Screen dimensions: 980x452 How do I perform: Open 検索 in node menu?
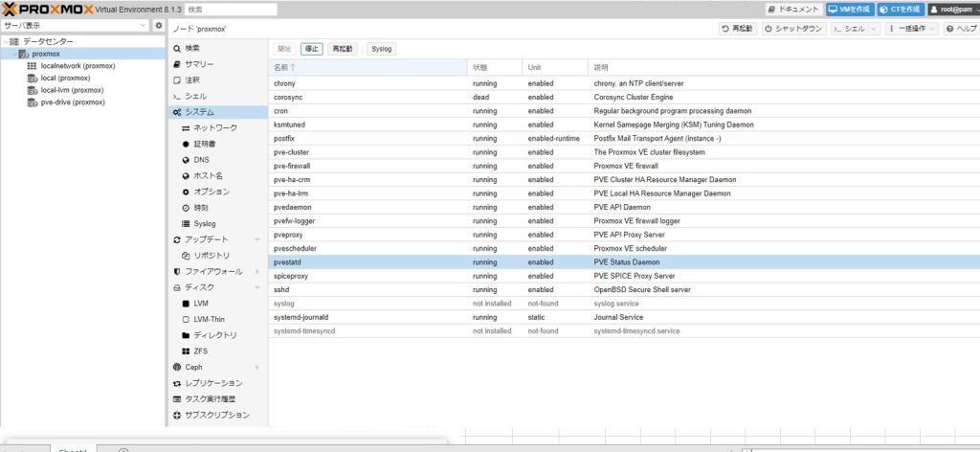tap(217, 48)
